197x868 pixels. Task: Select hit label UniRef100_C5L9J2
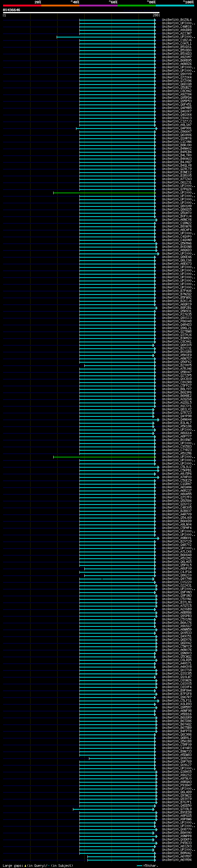coord(177,467)
